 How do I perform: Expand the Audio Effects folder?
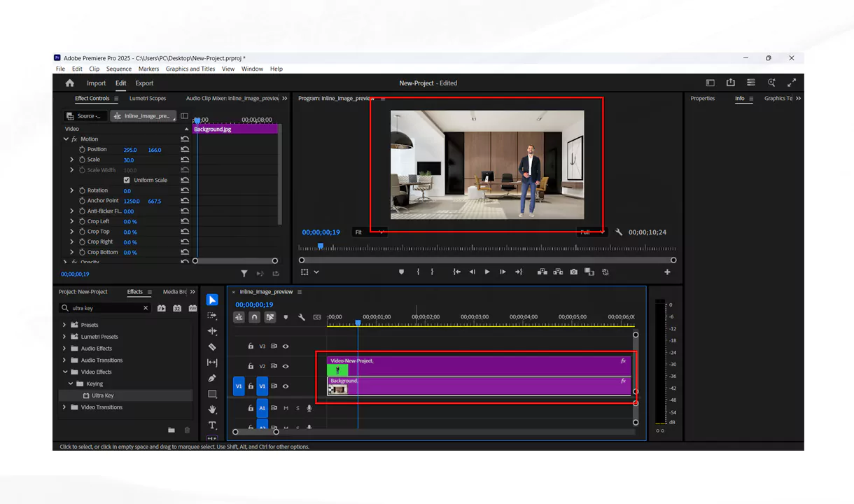[x=64, y=349]
